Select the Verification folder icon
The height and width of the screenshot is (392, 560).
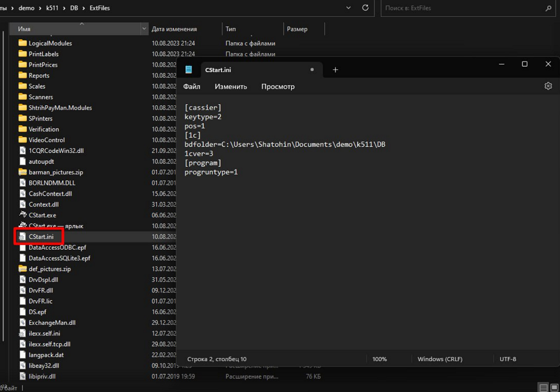[22, 129]
